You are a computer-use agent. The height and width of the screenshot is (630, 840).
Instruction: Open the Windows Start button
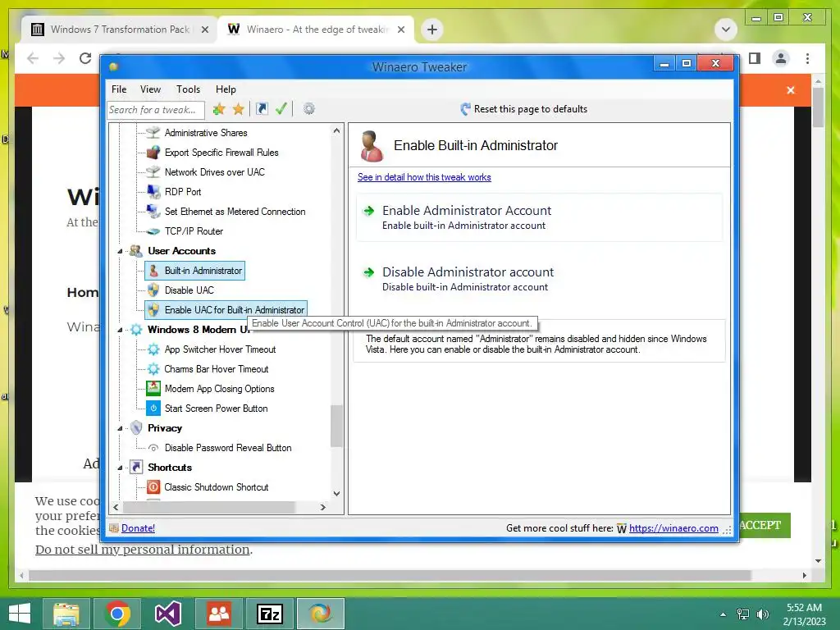pos(20,614)
